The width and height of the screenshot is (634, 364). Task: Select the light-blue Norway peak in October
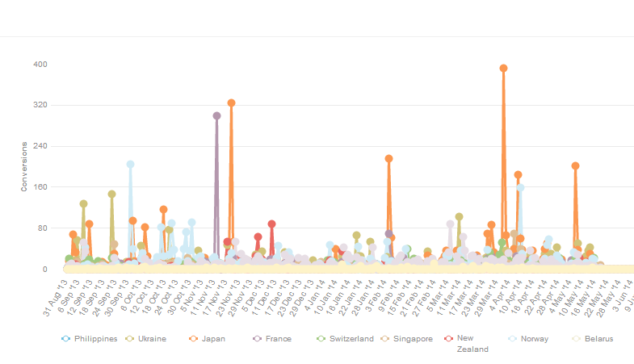130,164
